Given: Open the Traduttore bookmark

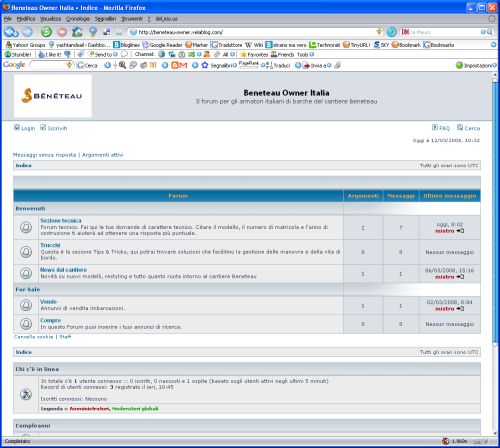Looking at the screenshot, I should (x=227, y=45).
